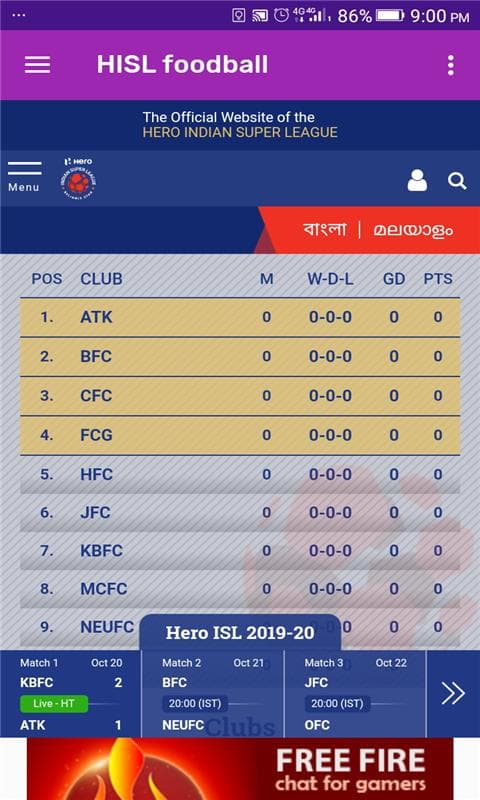480x800 pixels.
Task: Click the PTS column header
Action: pyautogui.click(x=438, y=279)
